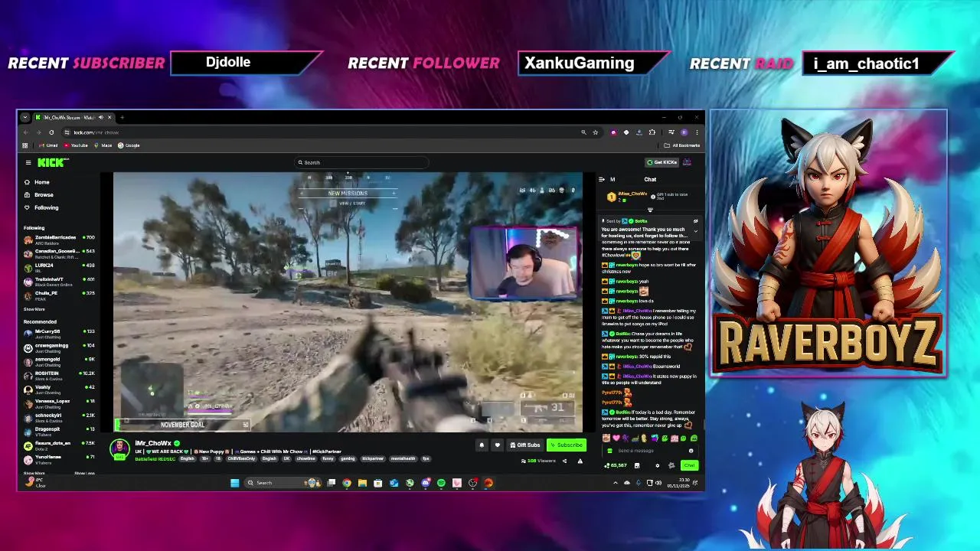Switch to the Chat tab
980x551 pixels.
coord(650,179)
